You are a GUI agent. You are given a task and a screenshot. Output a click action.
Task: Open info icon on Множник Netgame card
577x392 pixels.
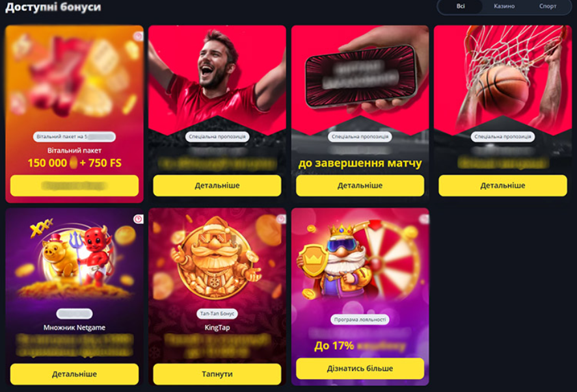[139, 219]
